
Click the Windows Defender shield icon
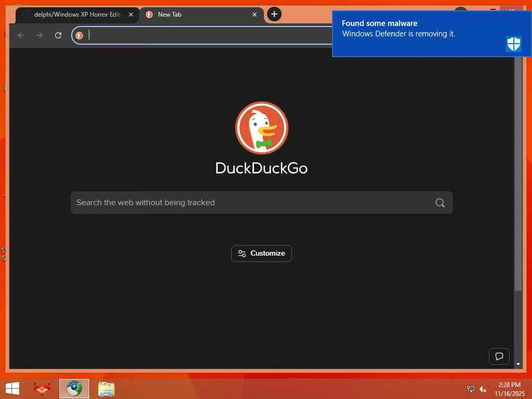[514, 44]
